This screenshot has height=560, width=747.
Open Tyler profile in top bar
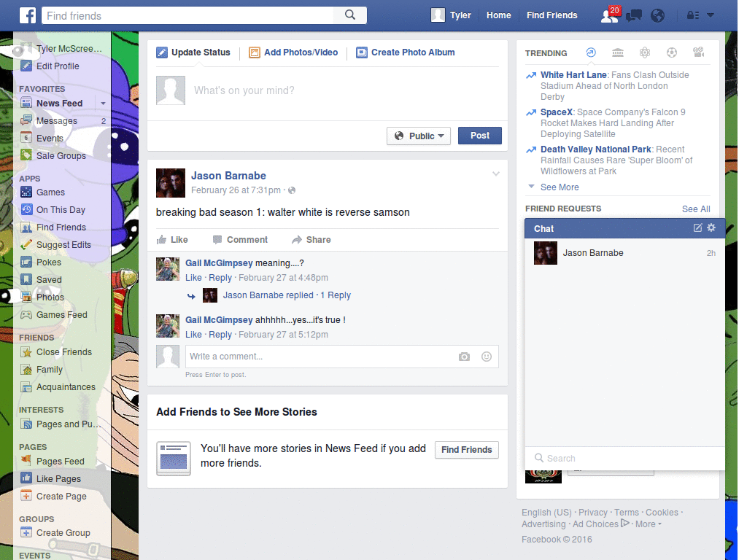(451, 15)
